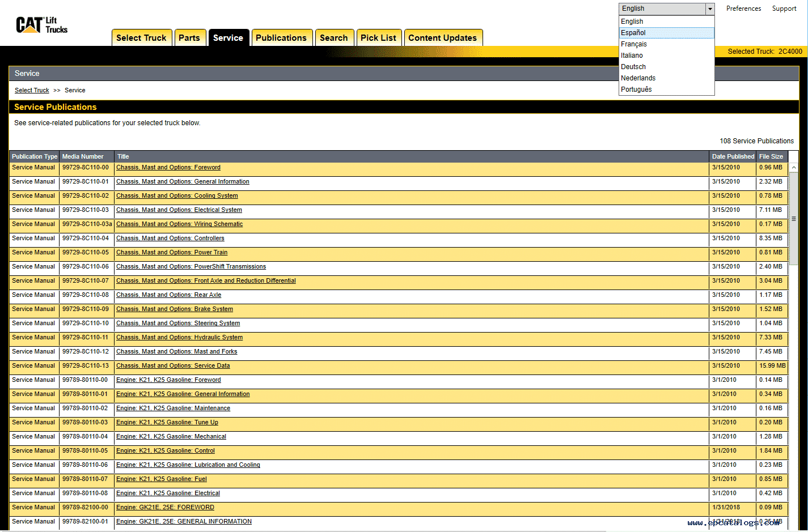Open Chassis, Mast and Options: Foreword
808x532 pixels.
(168, 168)
